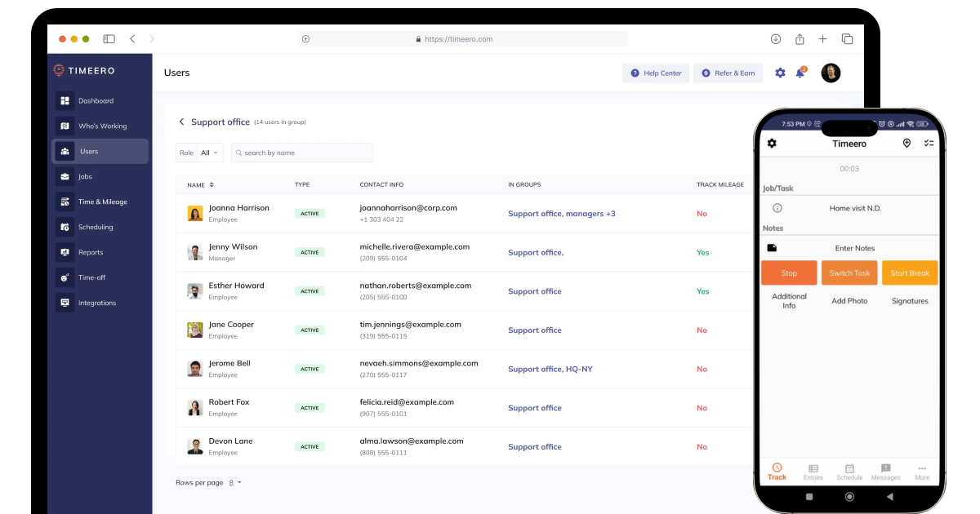Screen dimensions: 980x514
Task: Click joannaharrison@corp.com email
Action: [408, 208]
